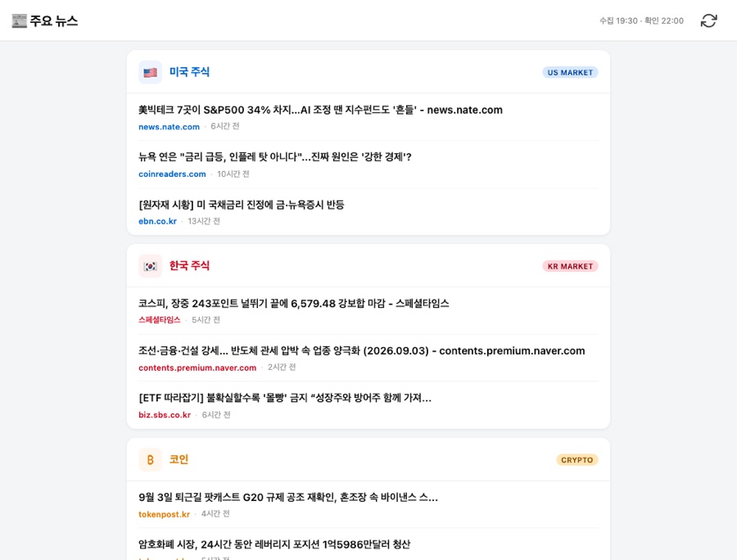The image size is (737, 560).
Task: Click the ebn.co.kr source link
Action: tap(157, 221)
